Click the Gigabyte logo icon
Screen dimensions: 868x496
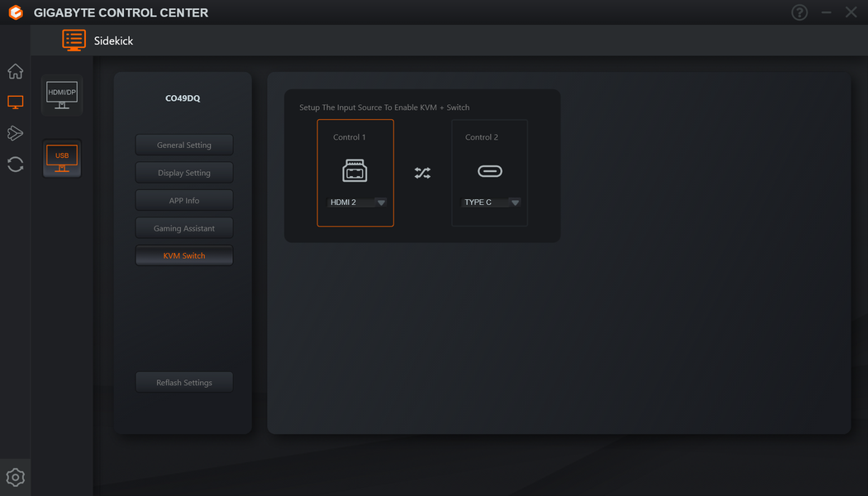pos(16,12)
